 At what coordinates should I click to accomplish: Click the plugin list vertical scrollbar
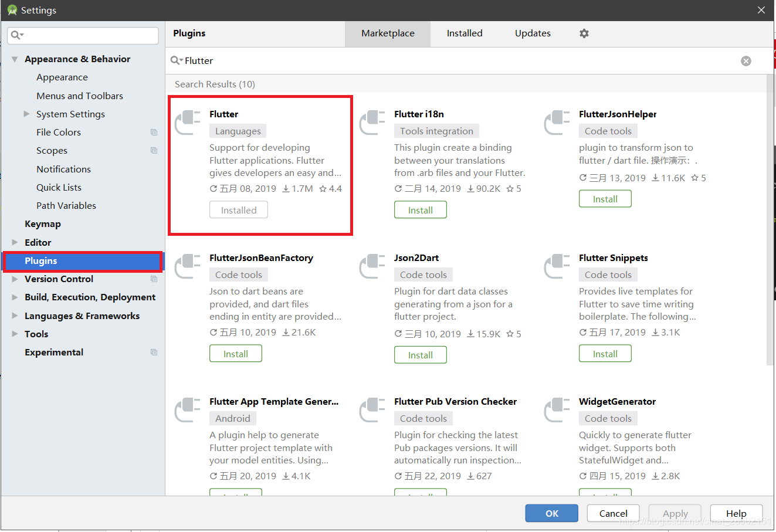[x=770, y=220]
